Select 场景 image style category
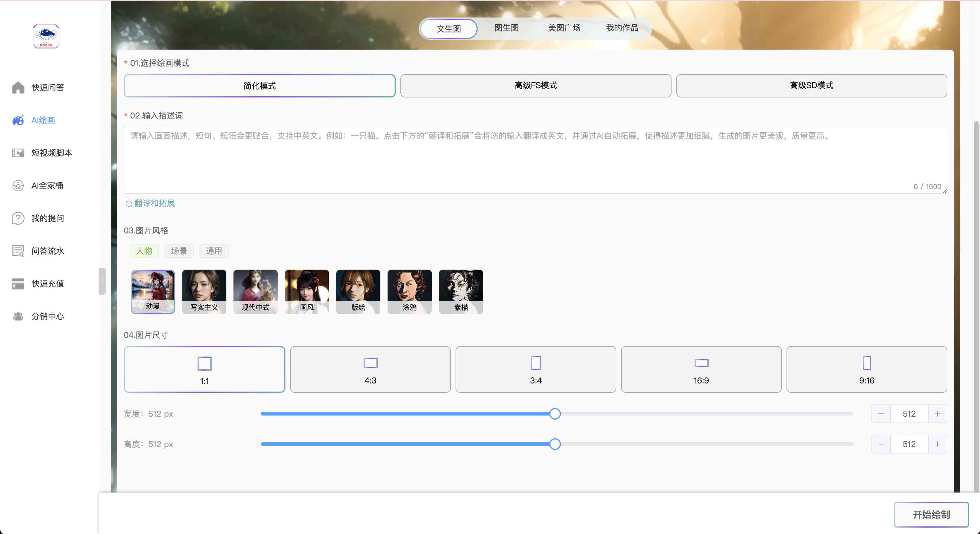The width and height of the screenshot is (980, 534). 178,251
